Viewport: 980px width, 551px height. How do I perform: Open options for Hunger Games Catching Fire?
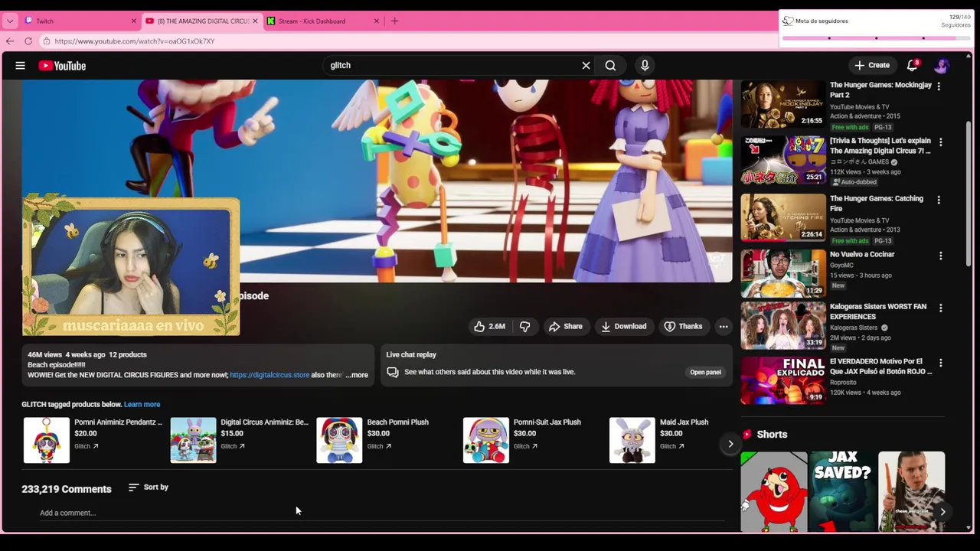[940, 200]
